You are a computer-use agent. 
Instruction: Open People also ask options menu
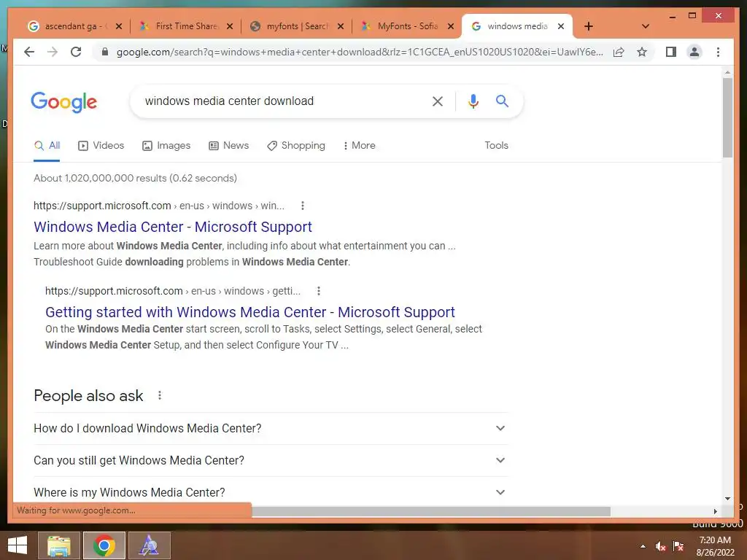[x=160, y=395]
